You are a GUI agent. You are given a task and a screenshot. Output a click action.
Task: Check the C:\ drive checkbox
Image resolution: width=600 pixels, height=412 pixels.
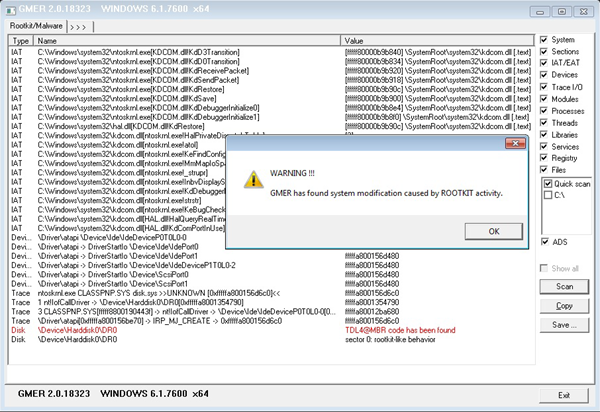[548, 195]
